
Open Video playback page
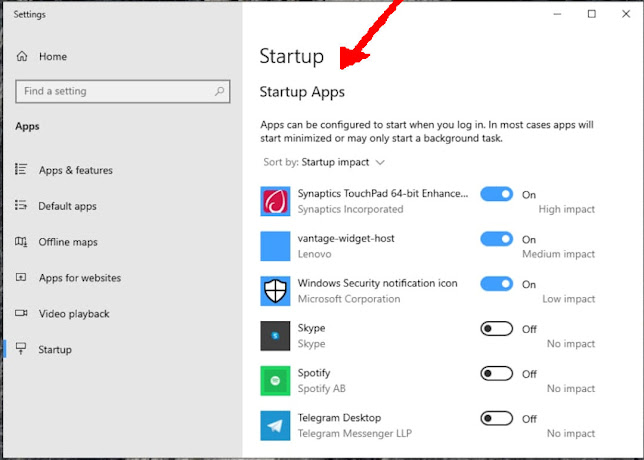tap(74, 314)
